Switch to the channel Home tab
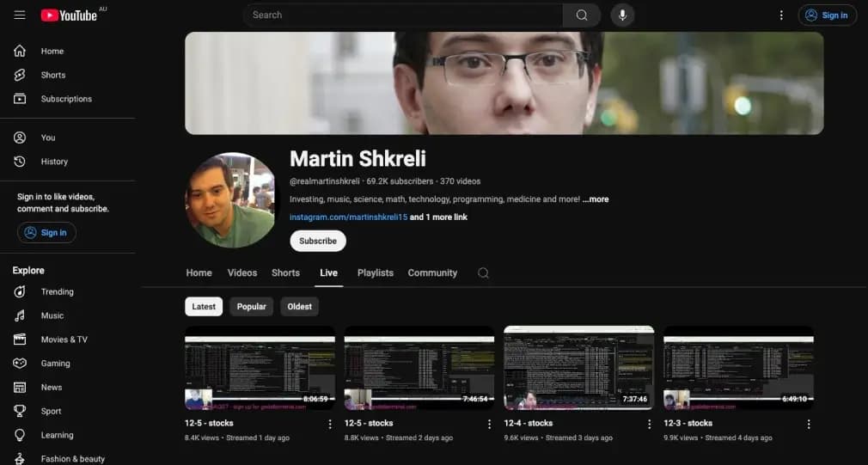This screenshot has height=465, width=868. 199,273
